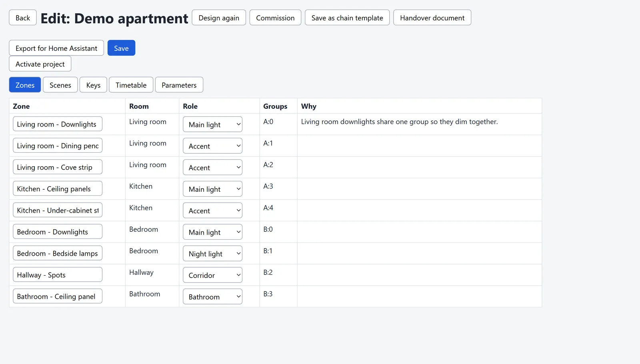The width and height of the screenshot is (640, 364).
Task: Open the Corridor role dropdown
Action: 212,275
